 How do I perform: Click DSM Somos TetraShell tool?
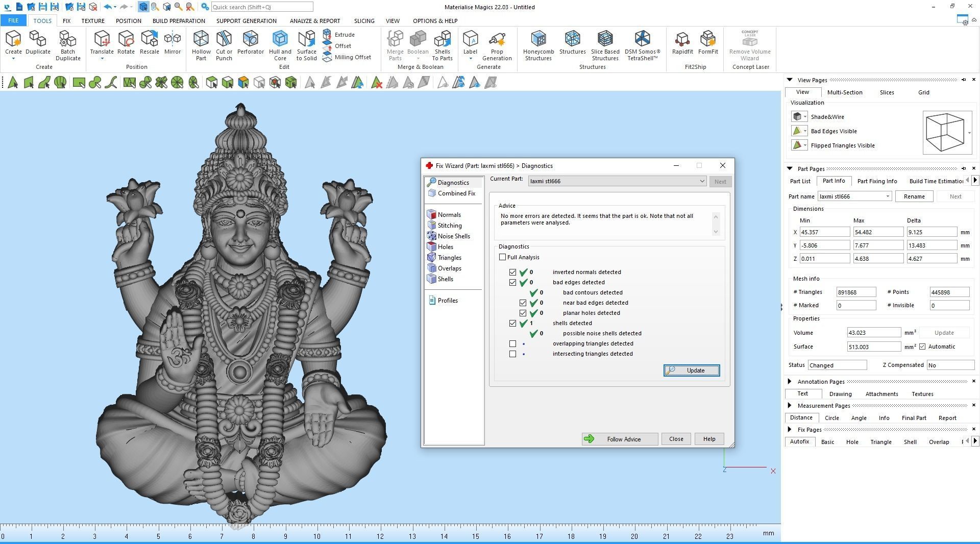click(x=642, y=45)
